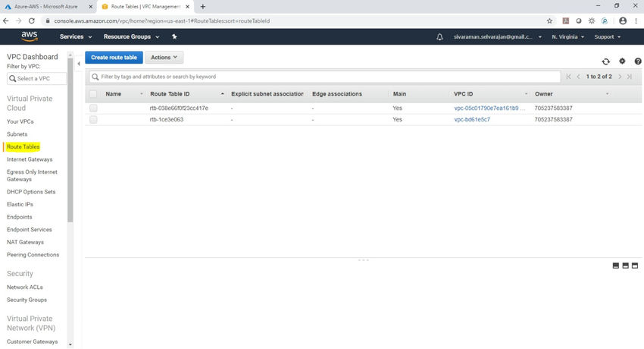Open the Support dropdown
Screen dimensions: 644x349
point(607,37)
